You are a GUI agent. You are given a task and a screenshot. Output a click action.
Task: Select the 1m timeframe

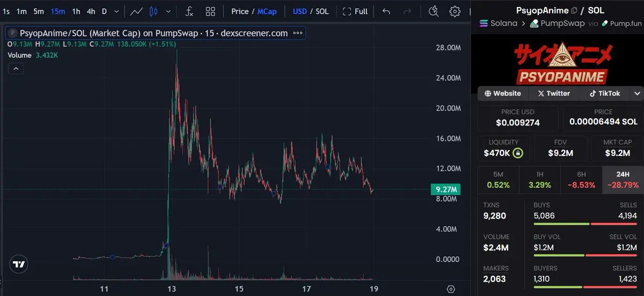(21, 11)
